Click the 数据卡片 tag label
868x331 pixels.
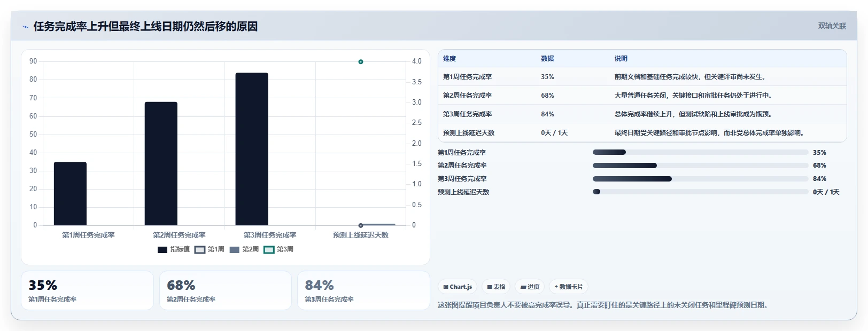571,287
